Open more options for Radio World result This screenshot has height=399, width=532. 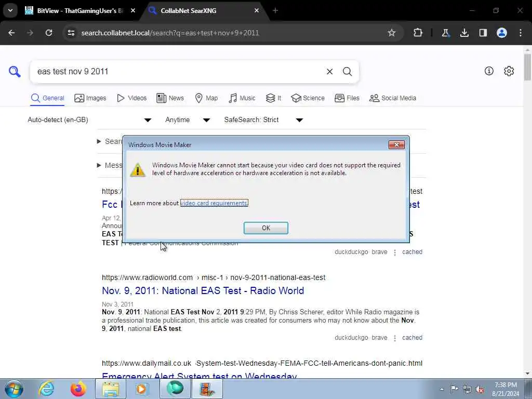[x=395, y=338]
